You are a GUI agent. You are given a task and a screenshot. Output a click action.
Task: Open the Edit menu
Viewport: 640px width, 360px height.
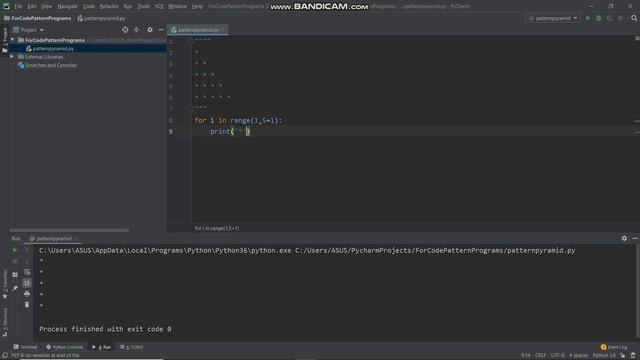coord(32,7)
